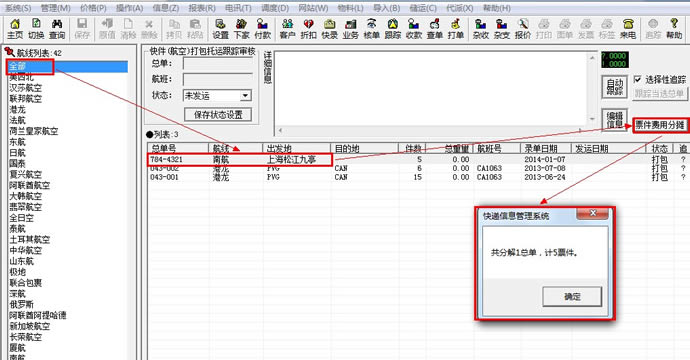
Task: Open the 报价 quotation magnifier icon
Action: [523, 29]
